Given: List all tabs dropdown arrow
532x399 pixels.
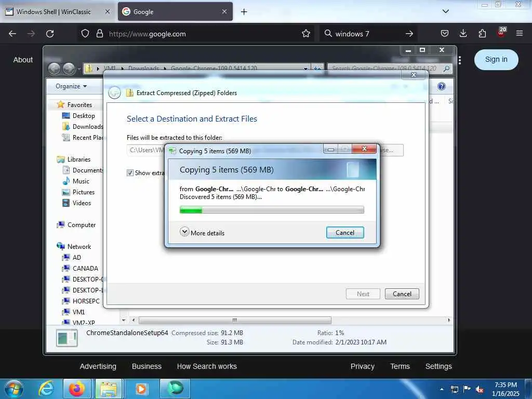Looking at the screenshot, I should pyautogui.click(x=446, y=11).
